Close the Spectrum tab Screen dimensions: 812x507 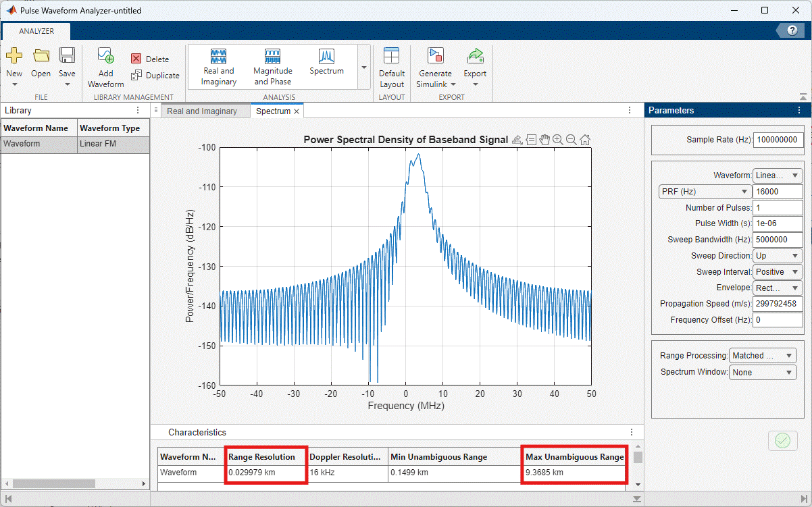click(x=297, y=111)
